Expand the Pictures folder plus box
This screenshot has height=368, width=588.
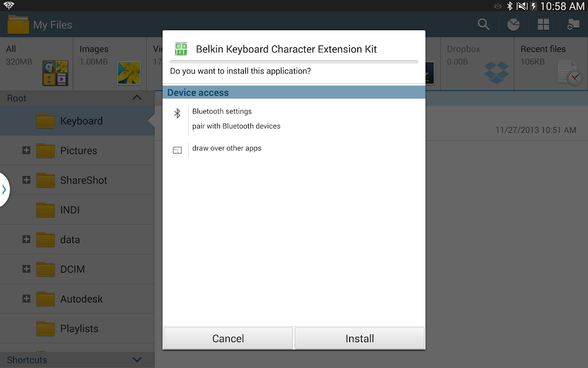coord(26,150)
